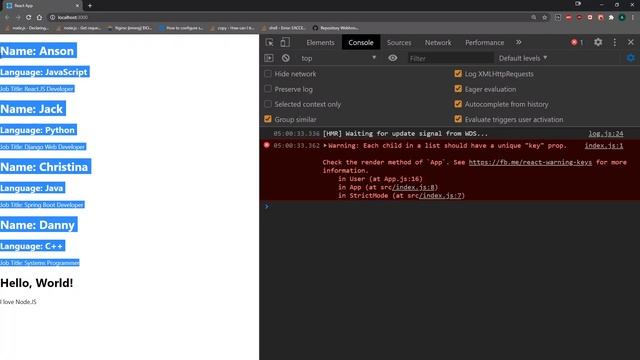Click the browser forward arrow
Image resolution: width=640 pixels, height=360 pixels.
(18, 18)
